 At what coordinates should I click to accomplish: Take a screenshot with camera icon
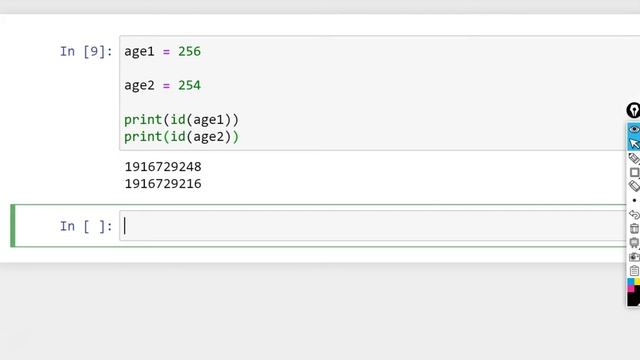click(634, 257)
